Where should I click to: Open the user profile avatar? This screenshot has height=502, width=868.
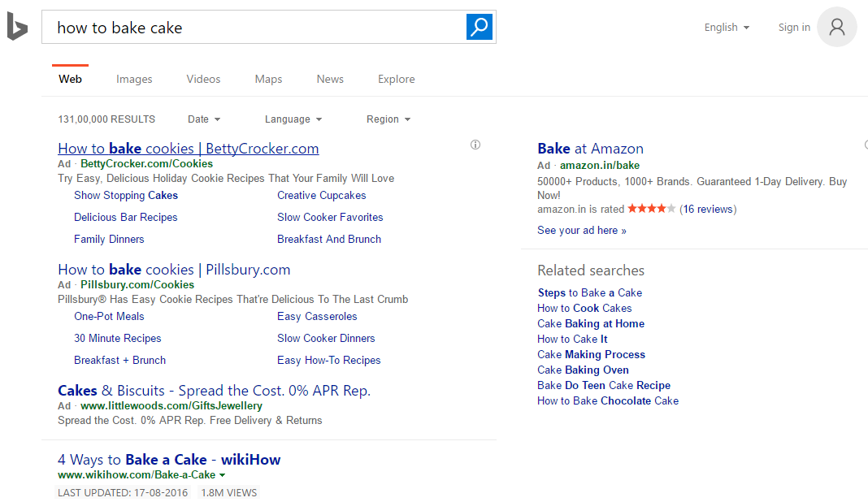point(836,27)
